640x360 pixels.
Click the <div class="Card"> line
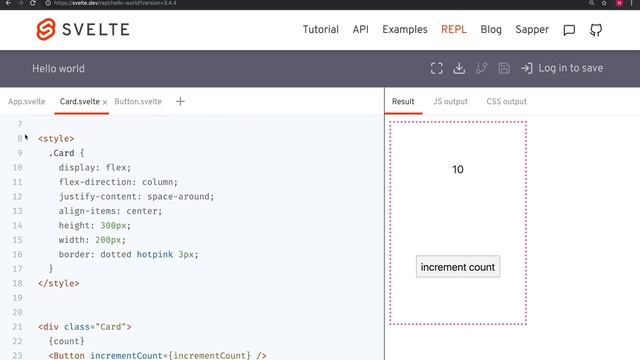pyautogui.click(x=84, y=327)
